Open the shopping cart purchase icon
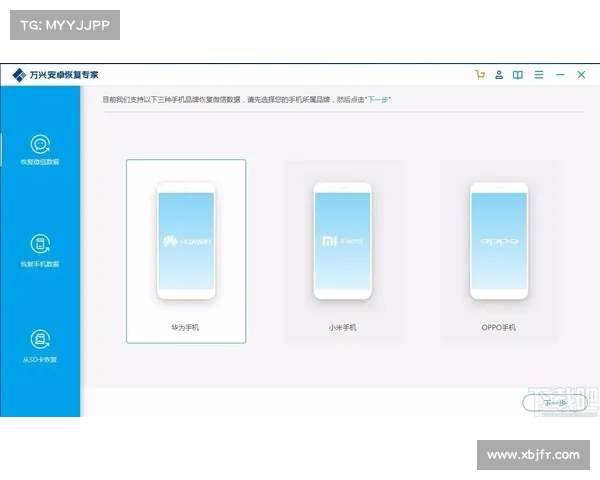 480,75
